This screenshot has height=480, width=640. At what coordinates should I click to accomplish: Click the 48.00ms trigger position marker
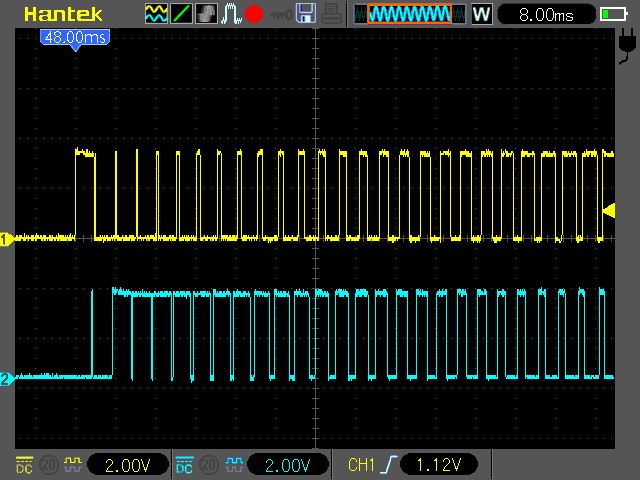pos(75,39)
